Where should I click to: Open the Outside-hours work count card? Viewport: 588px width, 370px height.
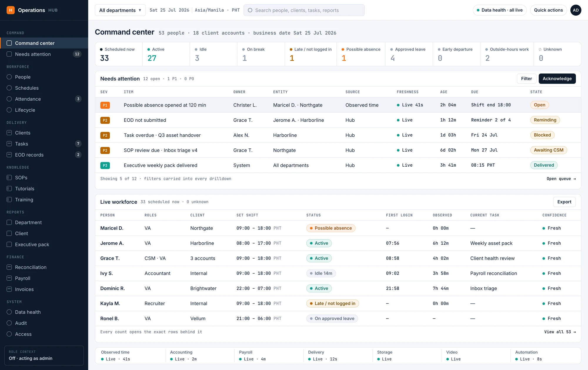(x=507, y=54)
